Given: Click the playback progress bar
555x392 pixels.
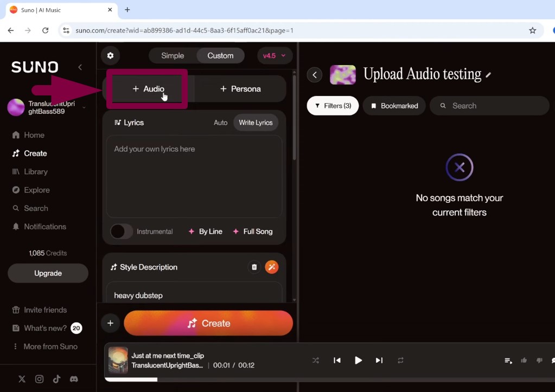Looking at the screenshot, I should pyautogui.click(x=330, y=380).
